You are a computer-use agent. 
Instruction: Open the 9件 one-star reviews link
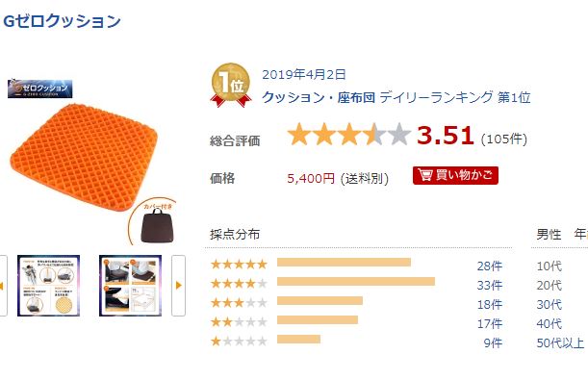click(x=493, y=342)
